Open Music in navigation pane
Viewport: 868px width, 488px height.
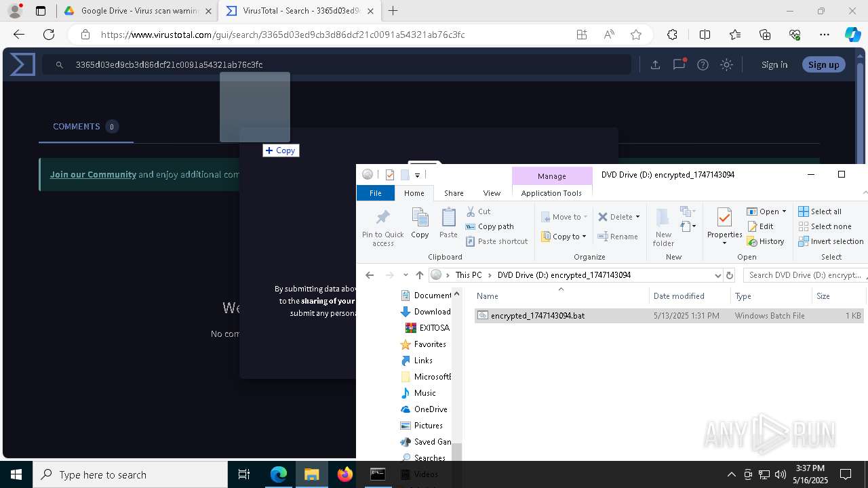pos(418,393)
